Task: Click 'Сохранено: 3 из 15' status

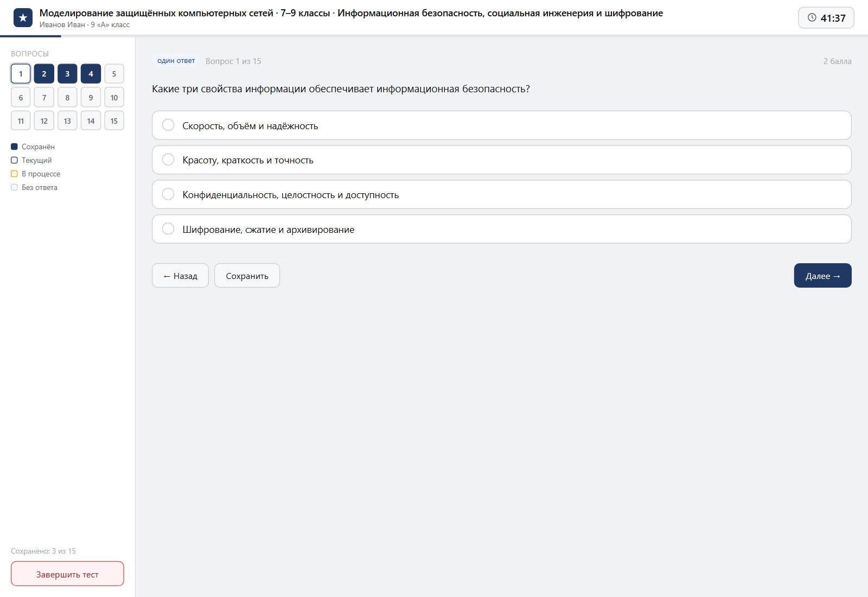Action: [43, 551]
